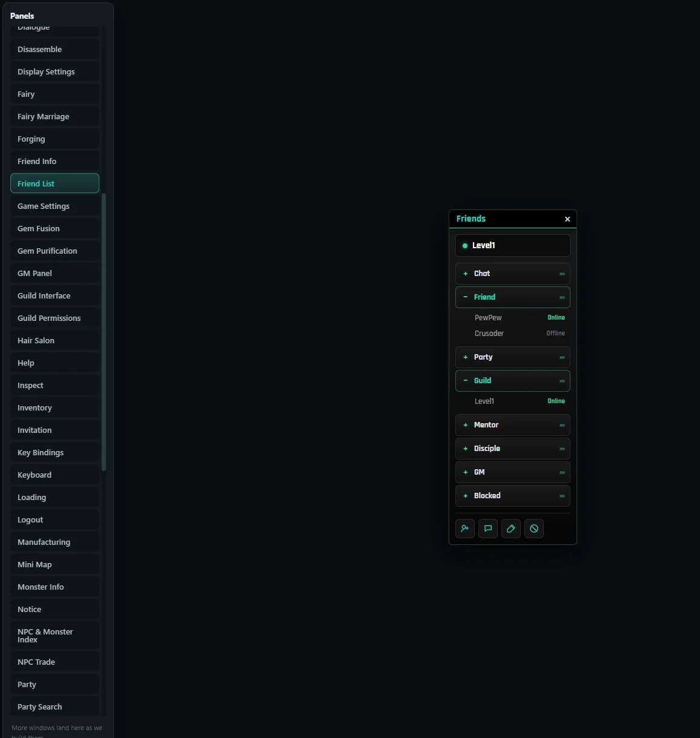Open the Fairy panel
Viewport: 700px width, 738px height.
[54, 94]
